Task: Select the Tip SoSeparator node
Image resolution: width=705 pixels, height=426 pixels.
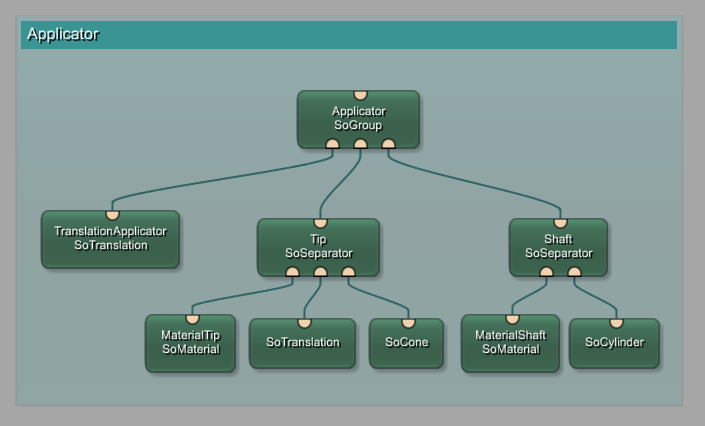Action: pyautogui.click(x=318, y=247)
